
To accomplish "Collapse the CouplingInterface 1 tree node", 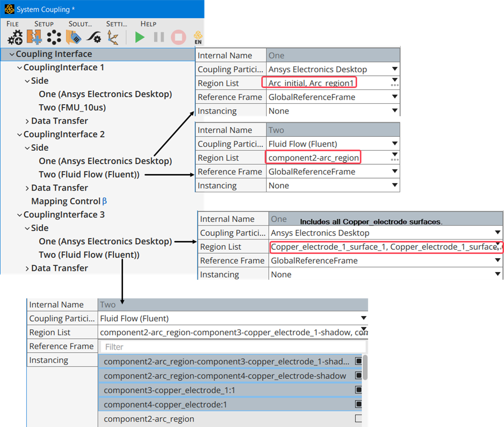I will click(20, 68).
